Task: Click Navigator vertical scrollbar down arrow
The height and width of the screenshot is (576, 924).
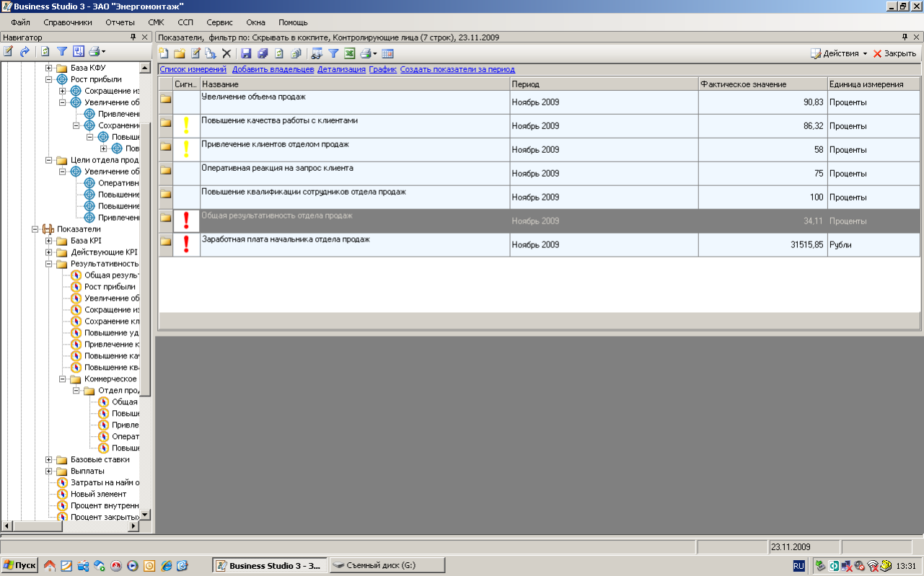Action: [145, 515]
